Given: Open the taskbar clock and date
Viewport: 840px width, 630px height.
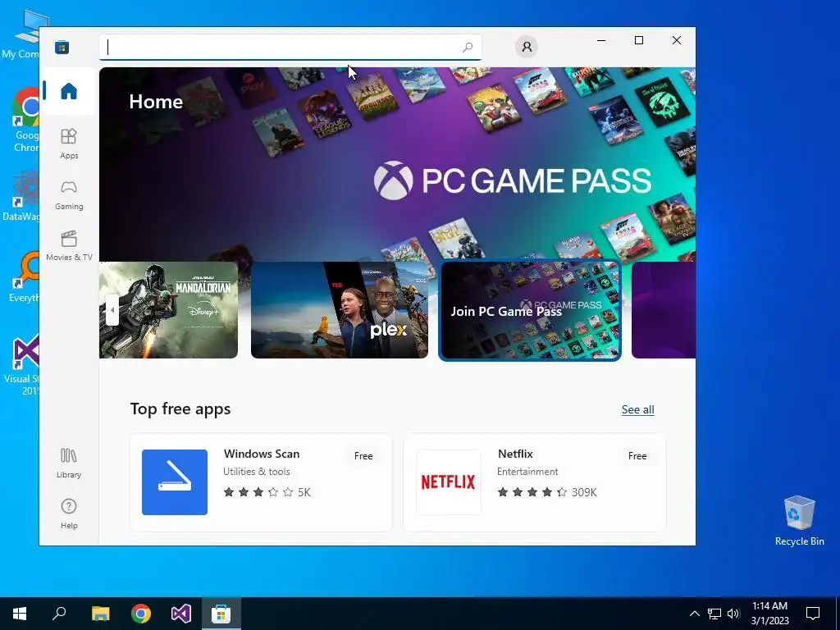Looking at the screenshot, I should (x=769, y=614).
